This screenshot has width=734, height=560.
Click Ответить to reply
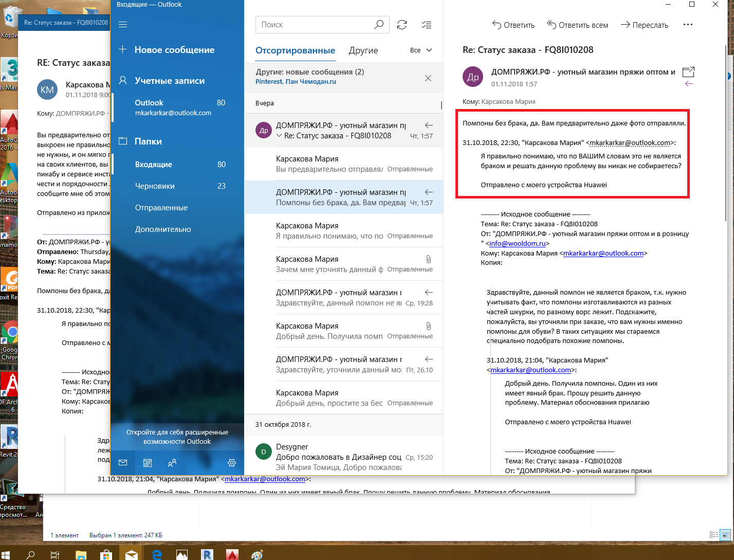click(513, 25)
